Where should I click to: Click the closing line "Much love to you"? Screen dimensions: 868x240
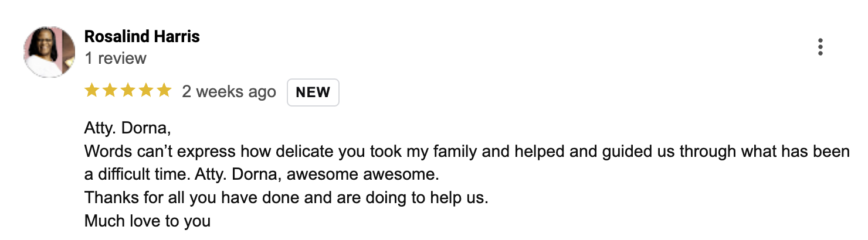pyautogui.click(x=147, y=221)
